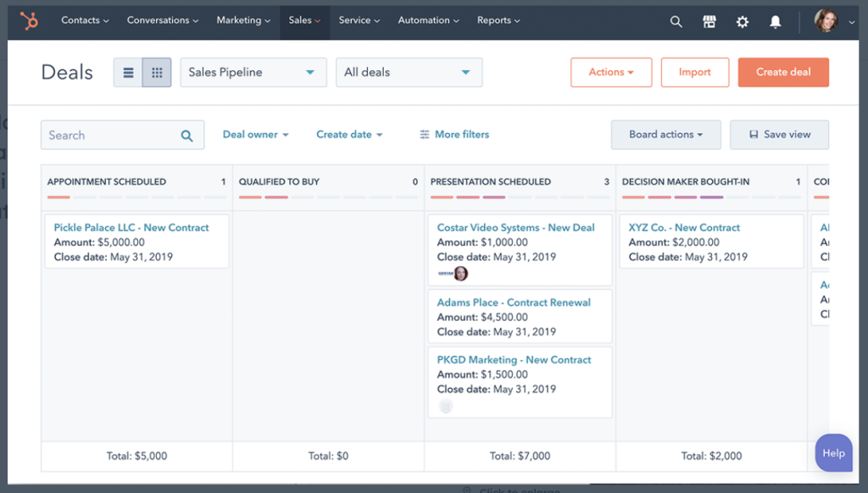868x493 pixels.
Task: Click the owner avatar on Costar Video Systems card
Action: pyautogui.click(x=460, y=273)
